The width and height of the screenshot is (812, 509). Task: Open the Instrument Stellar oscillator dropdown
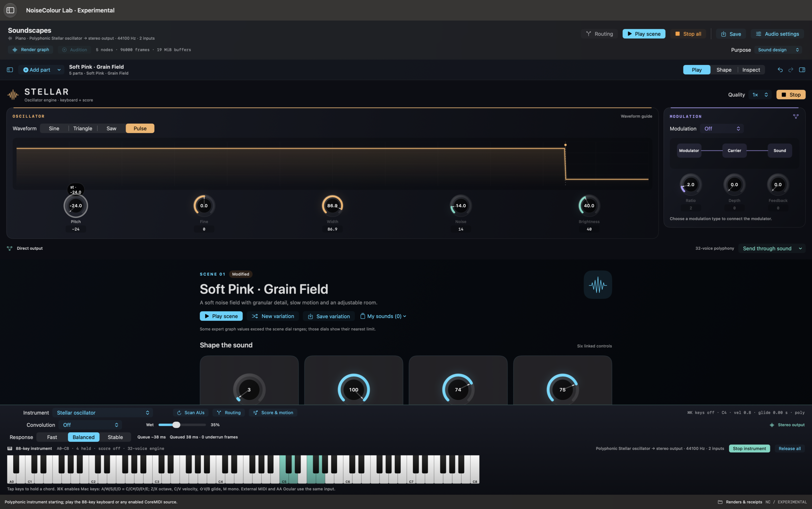click(102, 413)
